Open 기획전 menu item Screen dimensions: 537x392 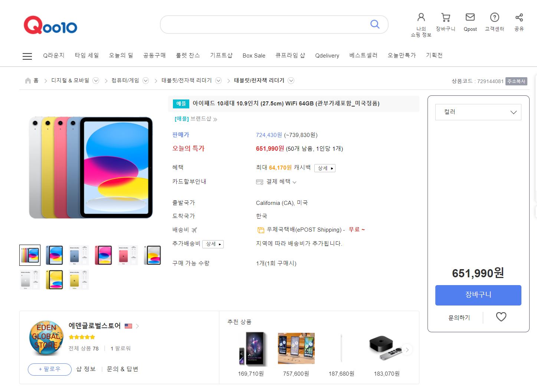click(x=434, y=55)
